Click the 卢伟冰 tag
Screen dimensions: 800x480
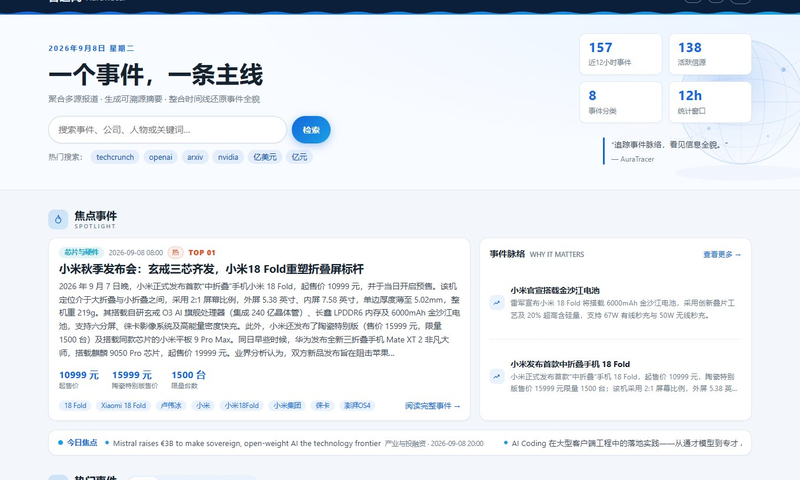point(171,406)
